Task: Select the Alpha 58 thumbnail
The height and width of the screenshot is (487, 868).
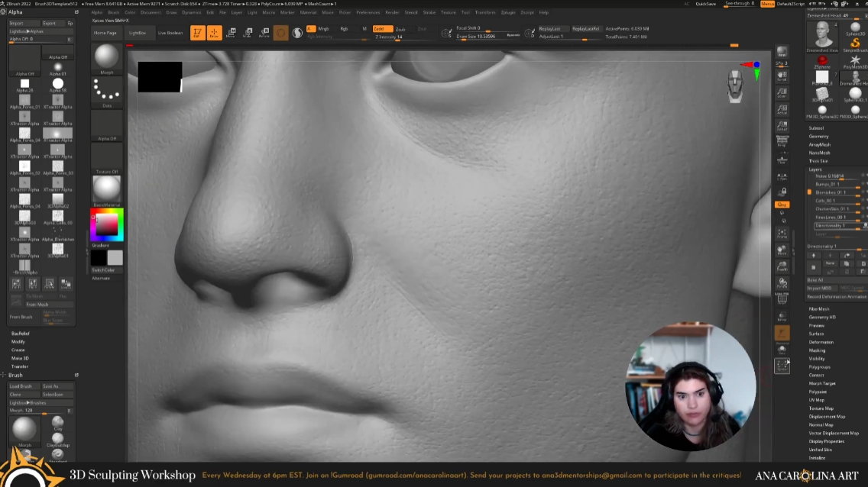Action: (x=57, y=85)
